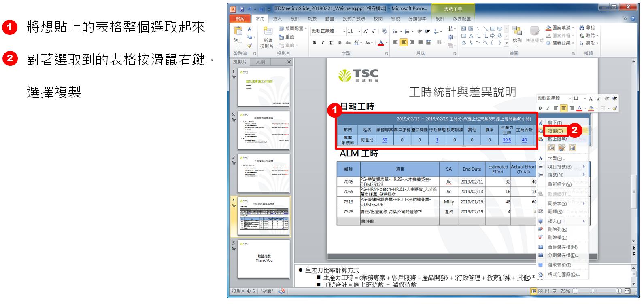Click the PowerPoint Help question mark icon
Viewport: 644px width, 304px height.
632,19
